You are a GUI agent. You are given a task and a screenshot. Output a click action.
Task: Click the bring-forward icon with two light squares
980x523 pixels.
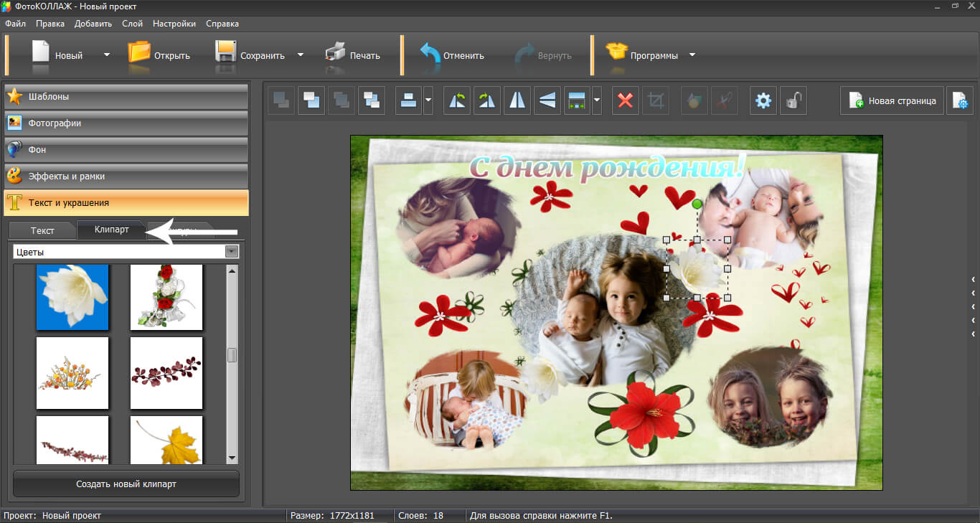point(311,100)
